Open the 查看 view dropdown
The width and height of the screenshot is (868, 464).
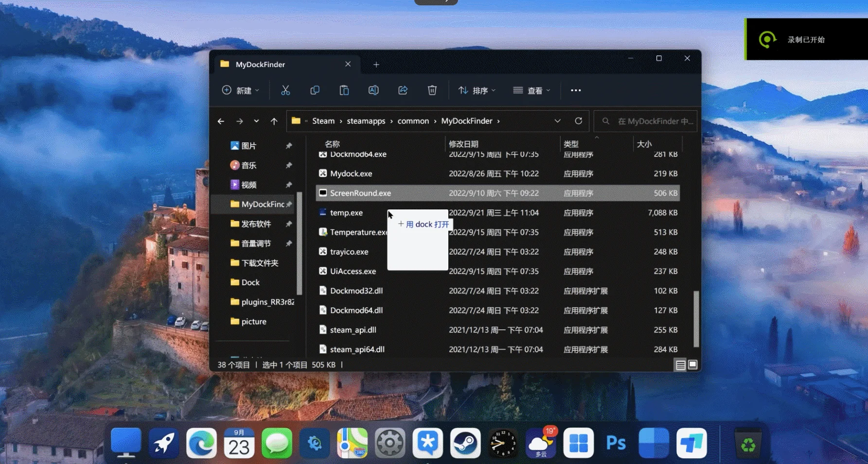coord(531,90)
